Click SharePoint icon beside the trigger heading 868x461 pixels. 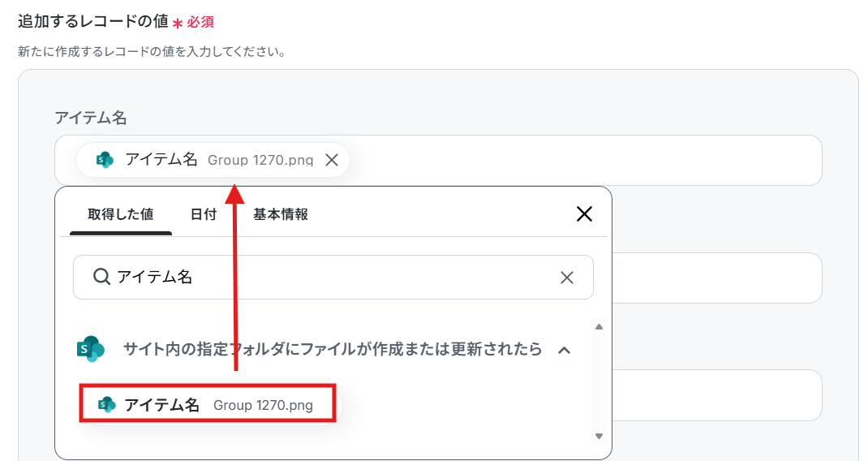tap(91, 349)
